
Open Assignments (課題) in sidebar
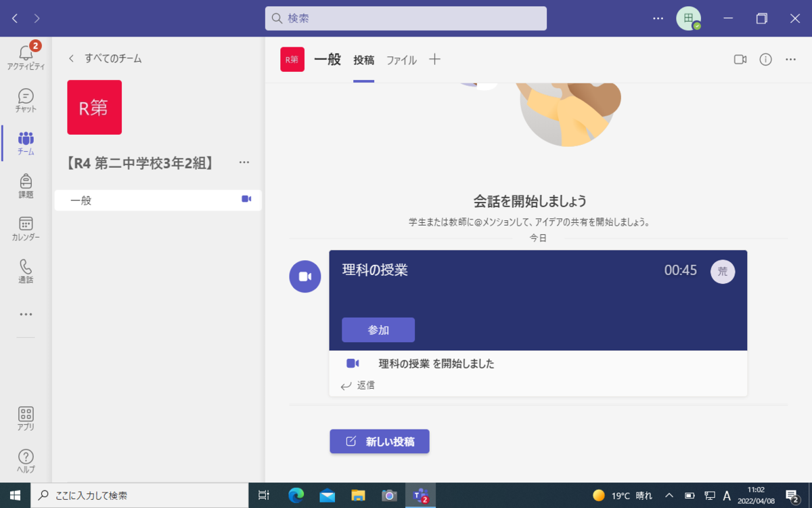tap(26, 184)
